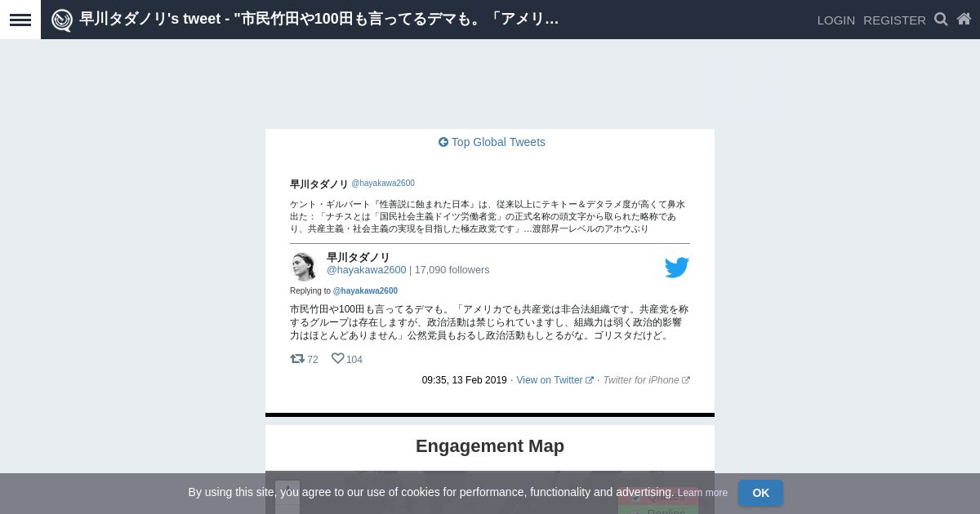The width and height of the screenshot is (980, 514).
Task: Open View on Twitter link
Action: coord(555,380)
